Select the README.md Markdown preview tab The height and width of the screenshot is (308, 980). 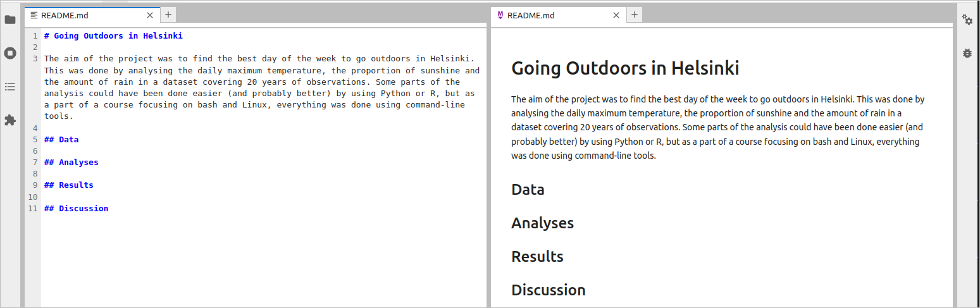[x=559, y=15]
